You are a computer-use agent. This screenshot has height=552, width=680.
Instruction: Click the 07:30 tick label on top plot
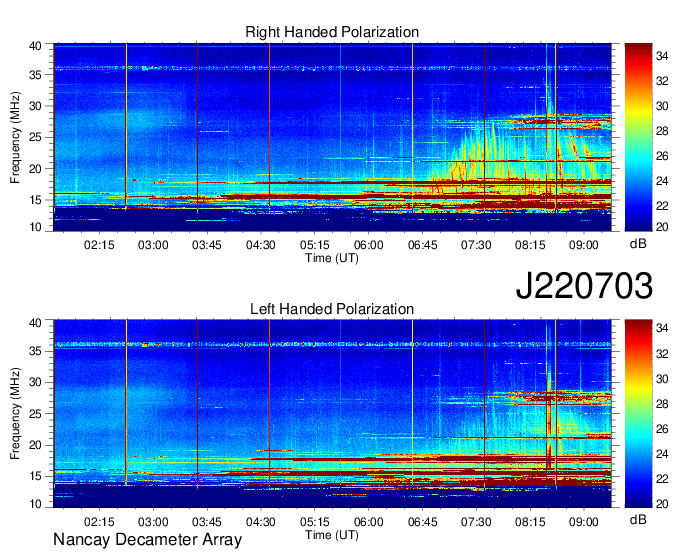[x=476, y=245]
